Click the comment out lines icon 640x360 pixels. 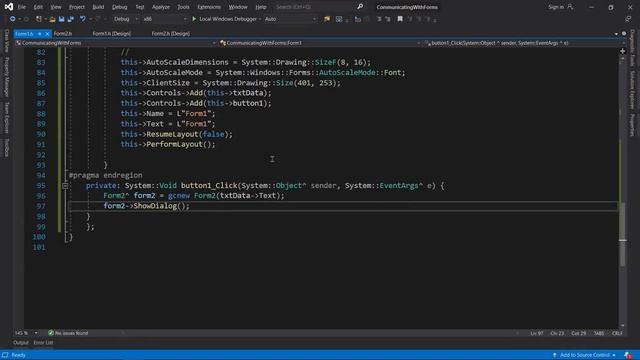(x=379, y=19)
